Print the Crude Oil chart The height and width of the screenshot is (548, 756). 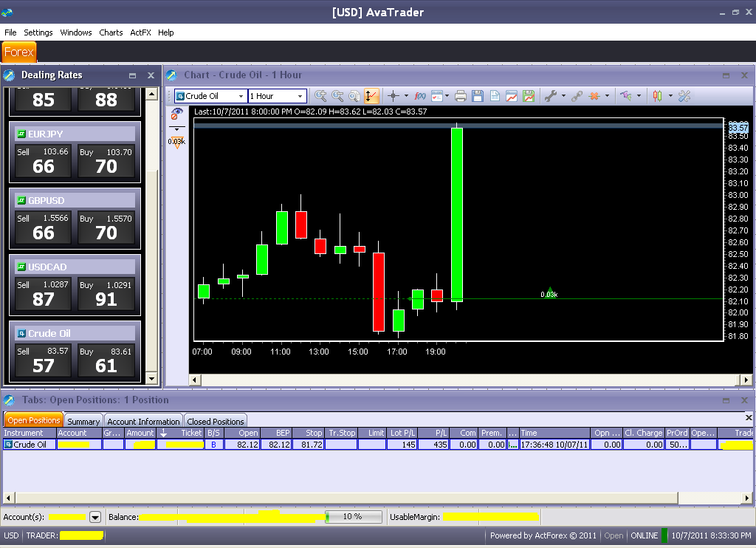461,96
